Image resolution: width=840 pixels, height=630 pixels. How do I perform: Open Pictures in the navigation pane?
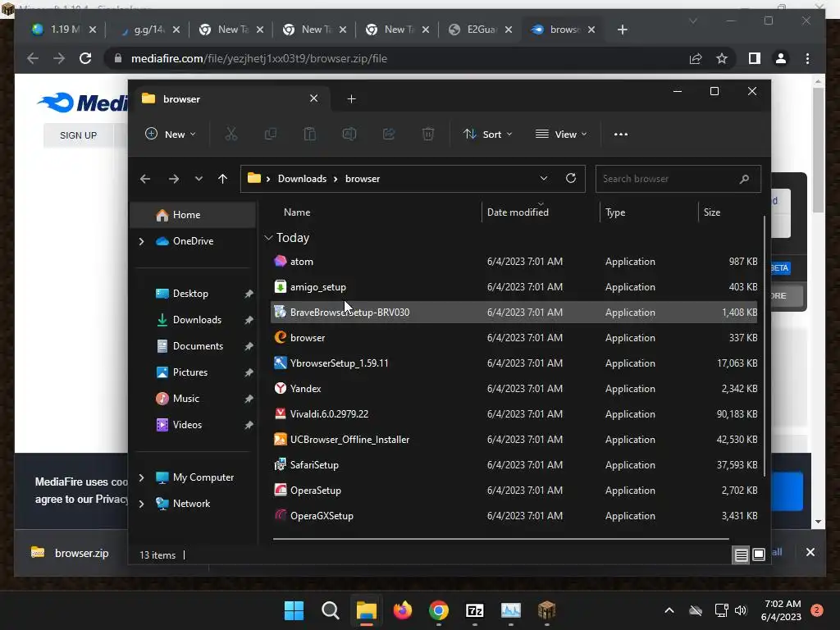point(190,372)
